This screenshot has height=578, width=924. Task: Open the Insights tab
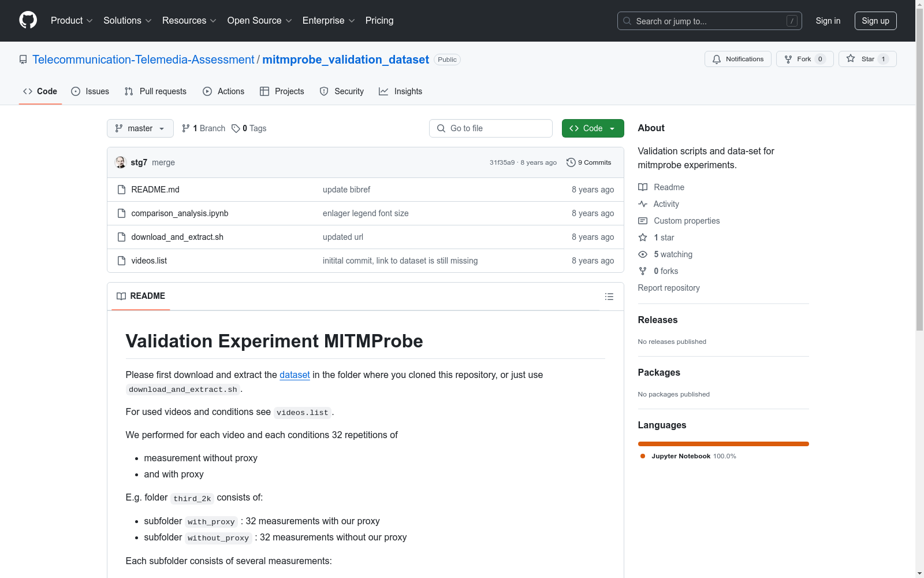401,91
